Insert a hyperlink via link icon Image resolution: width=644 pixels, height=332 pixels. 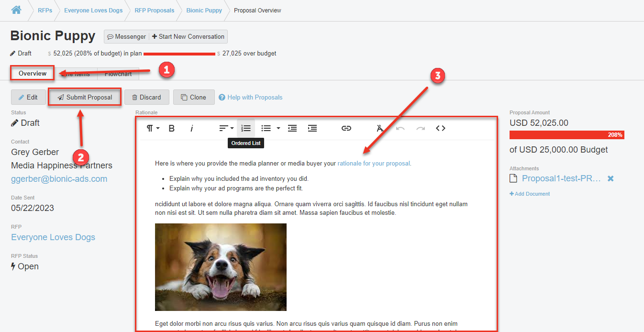coord(346,128)
